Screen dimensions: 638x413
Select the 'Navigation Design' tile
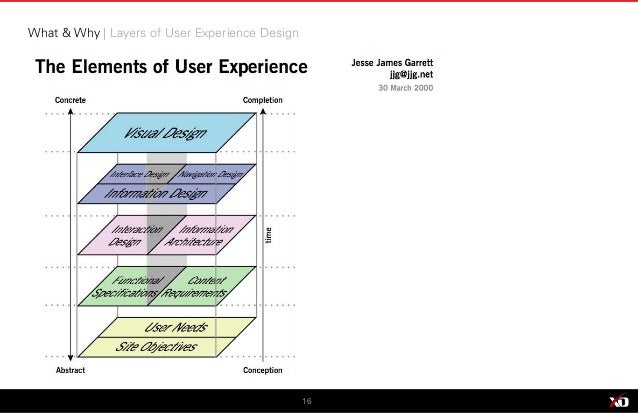pyautogui.click(x=212, y=174)
